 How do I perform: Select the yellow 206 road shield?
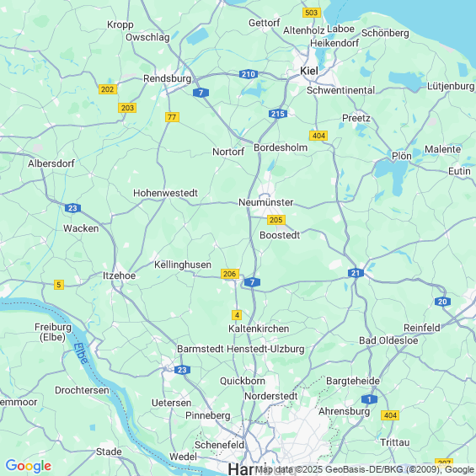tap(230, 274)
